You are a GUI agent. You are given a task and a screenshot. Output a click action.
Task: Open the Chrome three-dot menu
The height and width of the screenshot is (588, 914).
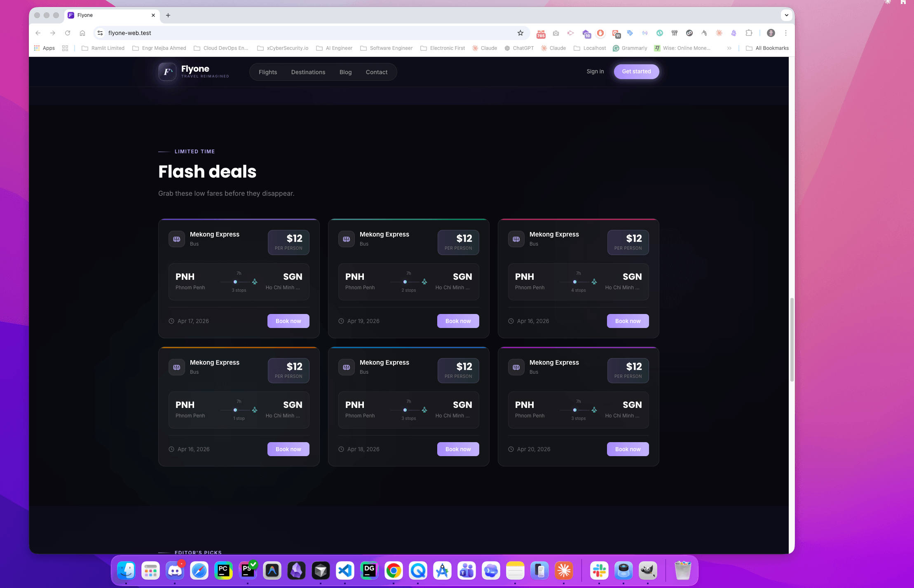click(x=786, y=33)
